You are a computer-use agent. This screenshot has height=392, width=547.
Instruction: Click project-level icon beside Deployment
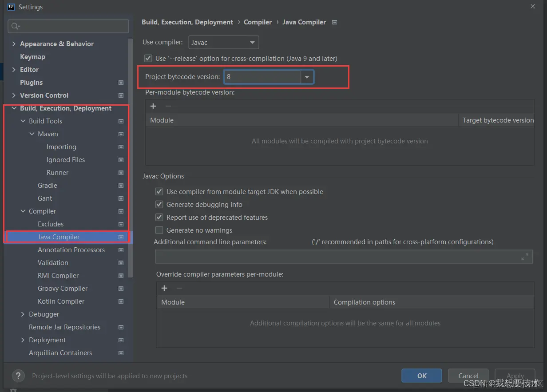121,340
